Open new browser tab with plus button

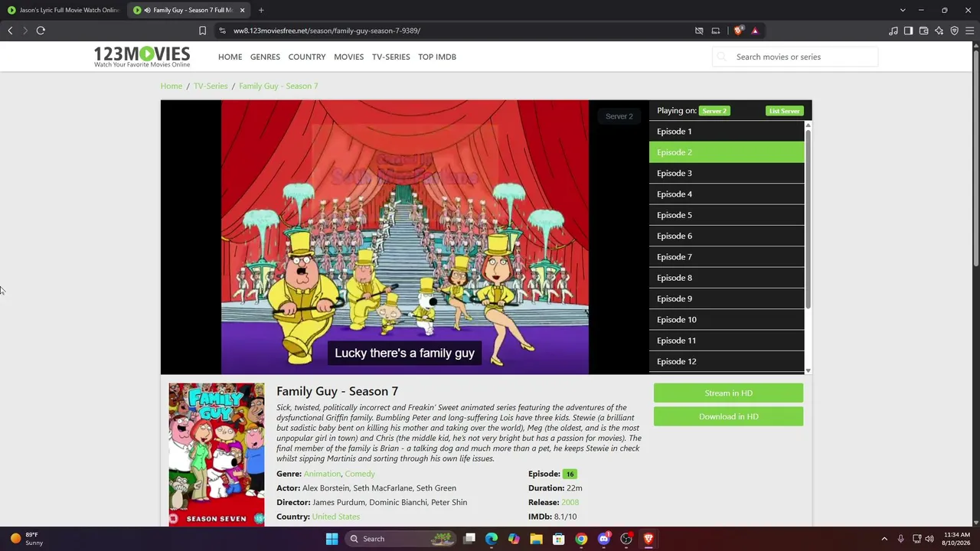pyautogui.click(x=261, y=10)
